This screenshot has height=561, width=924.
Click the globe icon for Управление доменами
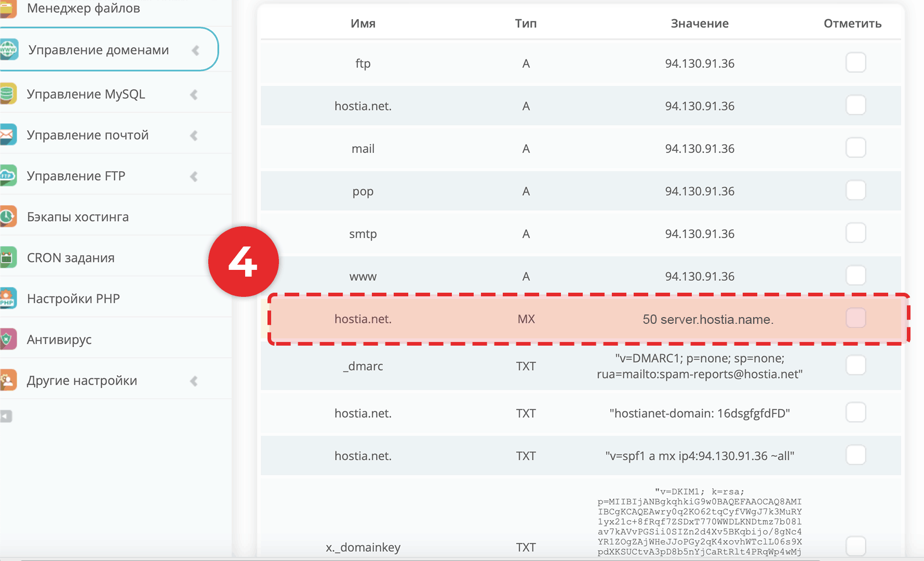8,49
